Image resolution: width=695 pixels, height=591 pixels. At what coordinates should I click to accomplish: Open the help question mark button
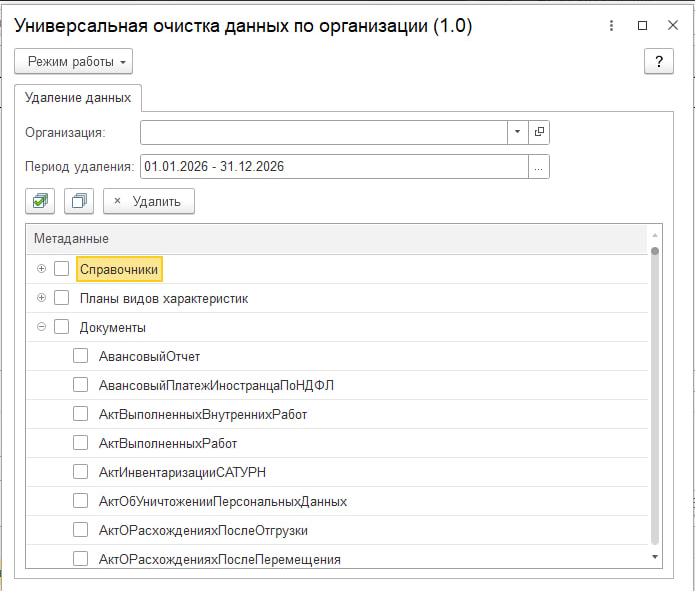(658, 62)
